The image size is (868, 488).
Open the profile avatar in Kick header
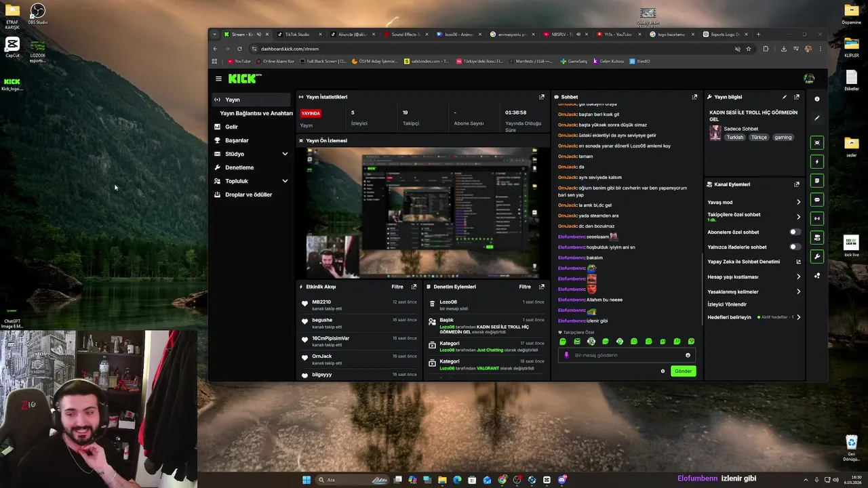809,79
